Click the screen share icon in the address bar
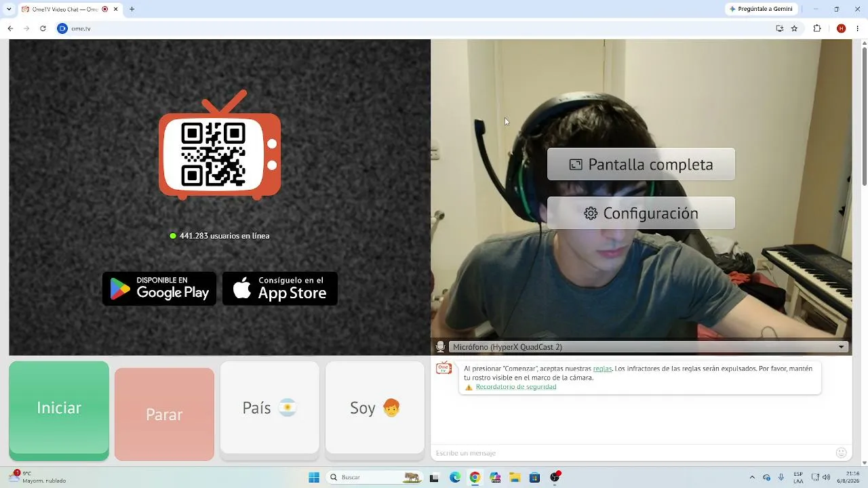This screenshot has width=868, height=488. click(780, 28)
